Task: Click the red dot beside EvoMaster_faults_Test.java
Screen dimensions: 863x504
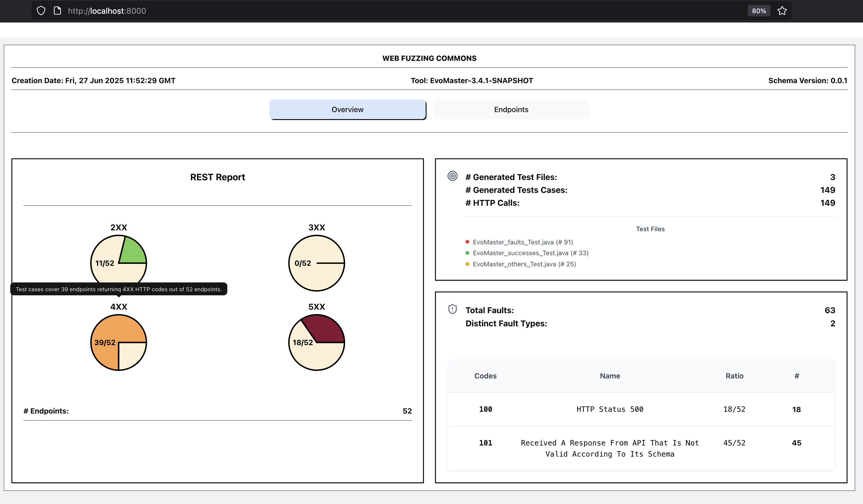Action: 467,242
